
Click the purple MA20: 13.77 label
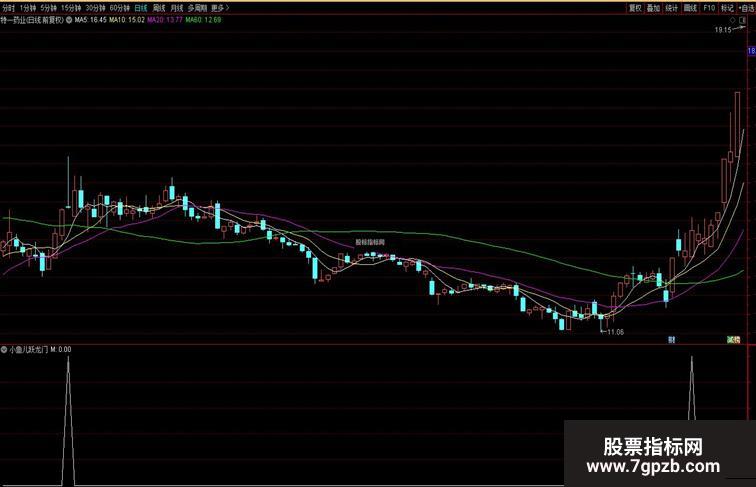click(165, 20)
